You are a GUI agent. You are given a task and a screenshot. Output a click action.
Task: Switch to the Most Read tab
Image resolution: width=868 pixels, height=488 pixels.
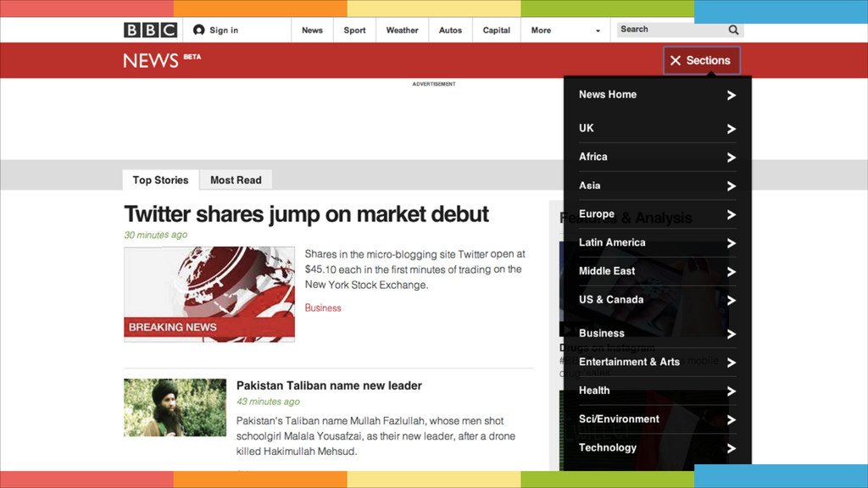click(x=236, y=180)
